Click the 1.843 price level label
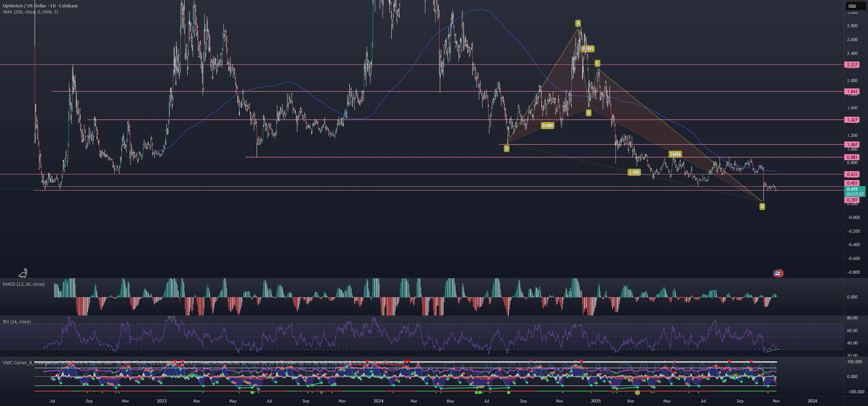 pyautogui.click(x=852, y=92)
